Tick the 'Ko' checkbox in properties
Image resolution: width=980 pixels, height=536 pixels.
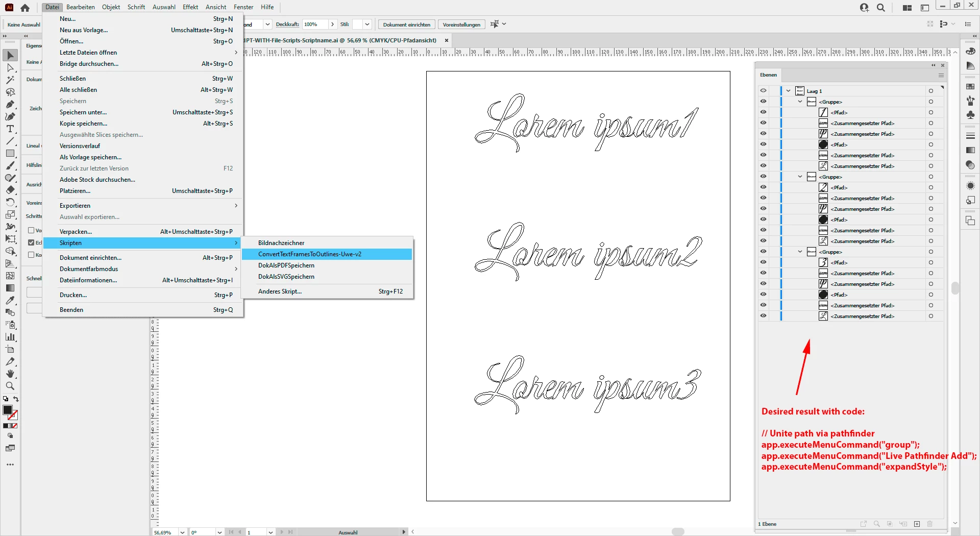coord(31,255)
